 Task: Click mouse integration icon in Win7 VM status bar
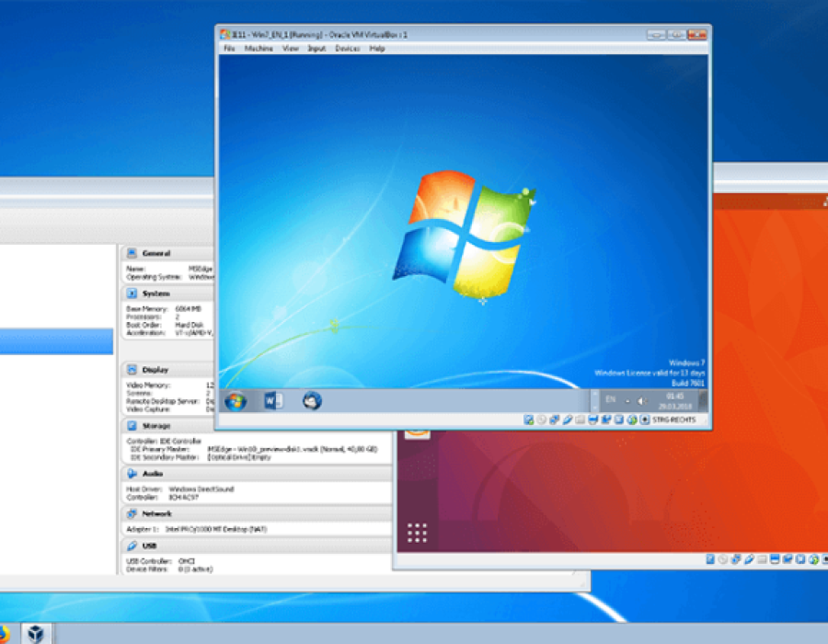(632, 420)
